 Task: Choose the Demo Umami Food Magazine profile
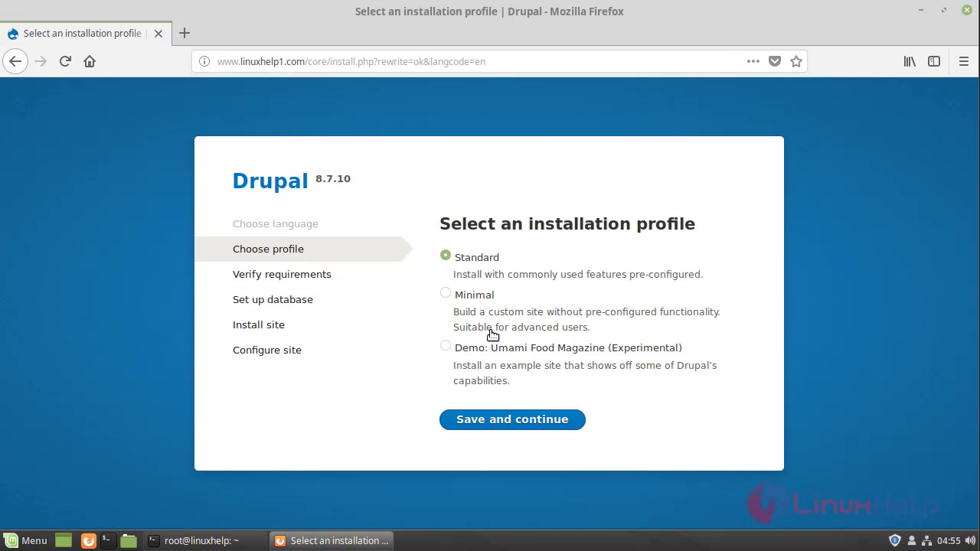coord(446,345)
